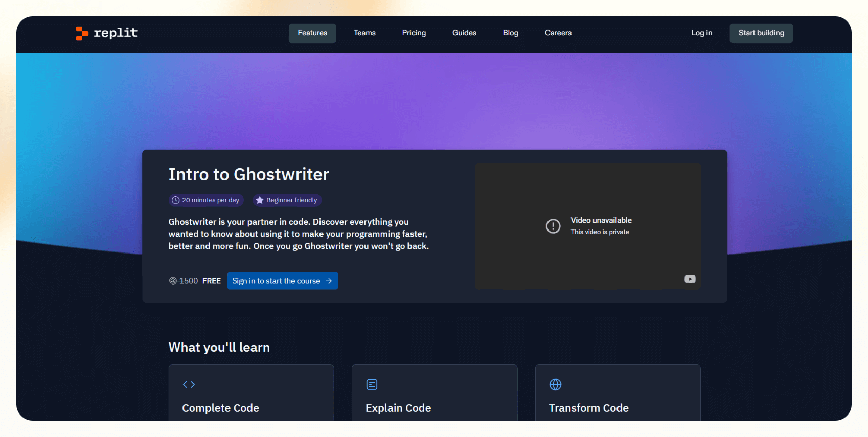Click the star icon beside Beginner friendly
Screen dimensions: 868x437
pos(260,200)
